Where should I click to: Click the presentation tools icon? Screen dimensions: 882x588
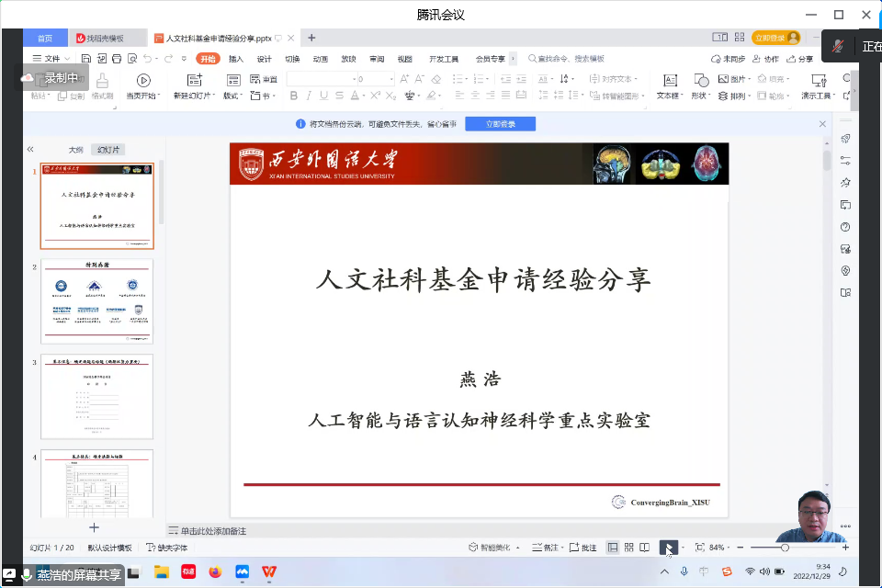coord(817,81)
